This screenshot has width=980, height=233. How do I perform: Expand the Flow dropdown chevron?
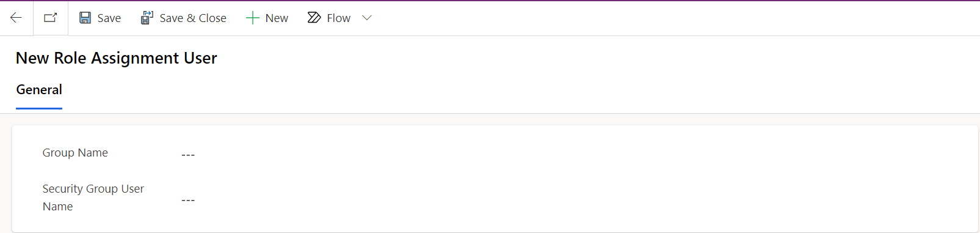tap(367, 18)
